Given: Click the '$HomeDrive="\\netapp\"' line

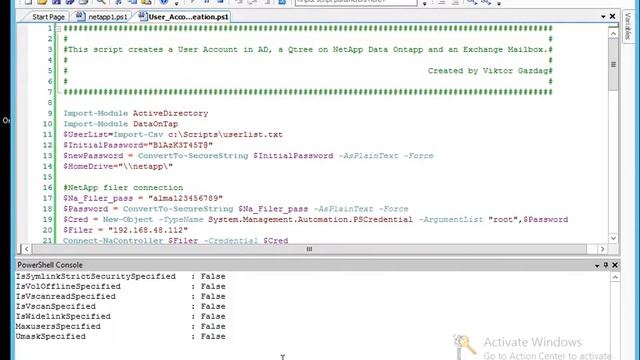Looking at the screenshot, I should coord(118,167).
